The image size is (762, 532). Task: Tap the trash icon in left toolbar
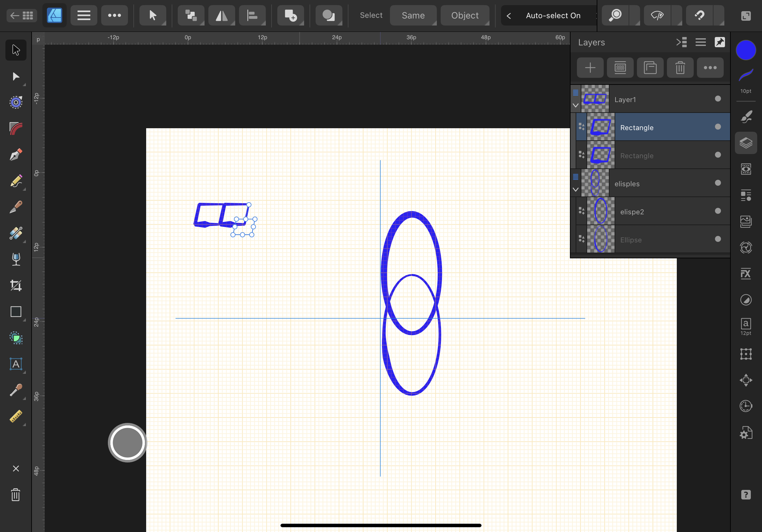tap(16, 495)
